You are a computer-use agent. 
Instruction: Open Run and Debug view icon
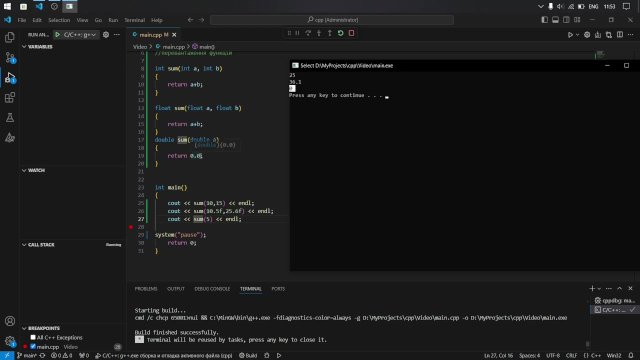point(10,78)
